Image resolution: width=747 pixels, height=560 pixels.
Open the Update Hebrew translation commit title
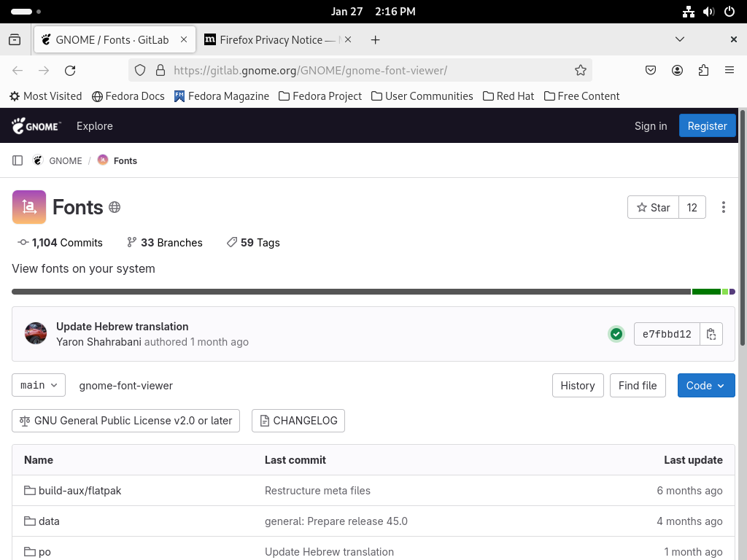(x=123, y=327)
